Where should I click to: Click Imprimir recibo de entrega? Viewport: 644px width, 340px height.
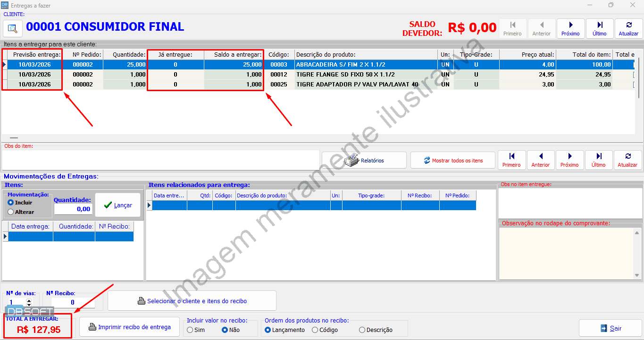pyautogui.click(x=129, y=326)
